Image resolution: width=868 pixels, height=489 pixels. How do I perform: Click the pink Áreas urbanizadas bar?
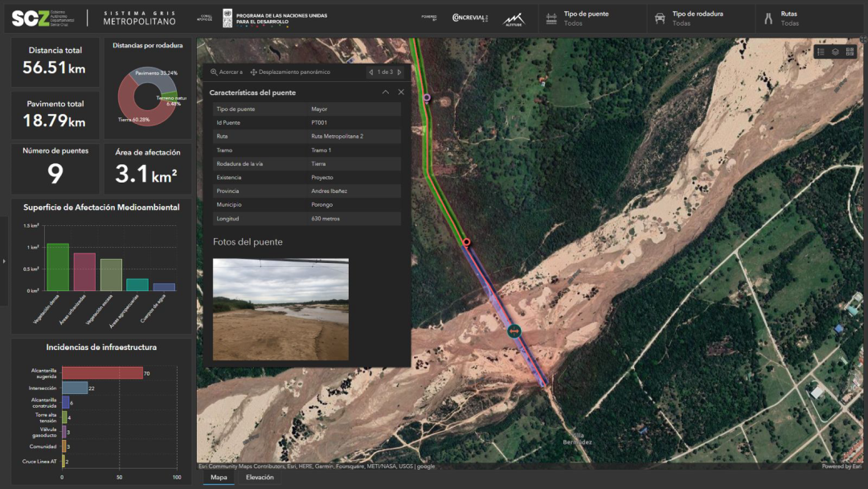pos(84,272)
